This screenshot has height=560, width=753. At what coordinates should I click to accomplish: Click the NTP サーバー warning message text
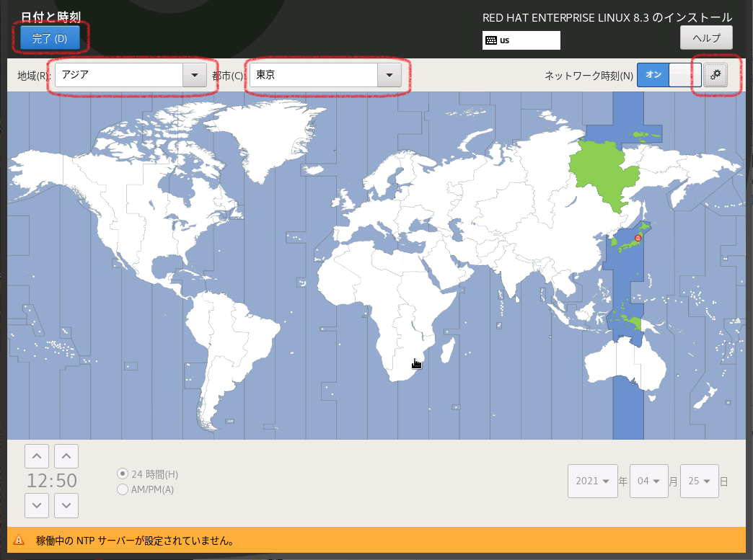[135, 541]
